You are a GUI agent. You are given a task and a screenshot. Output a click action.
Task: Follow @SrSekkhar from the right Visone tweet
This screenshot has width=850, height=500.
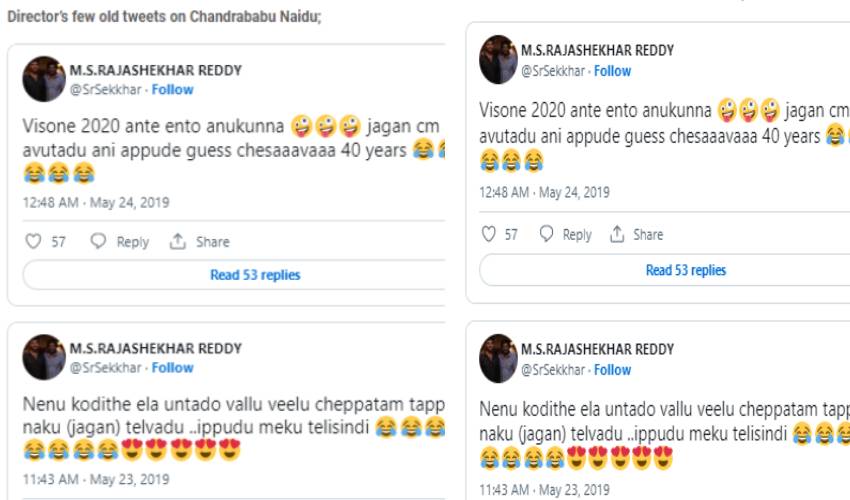point(612,71)
